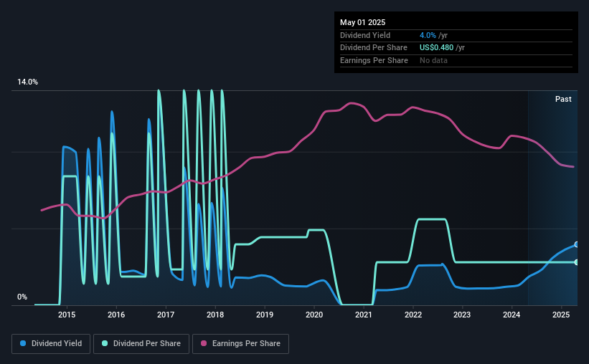Viewport: 589px width, 364px height.
Task: Select the 2015 x-axis label
Action: coord(67,315)
